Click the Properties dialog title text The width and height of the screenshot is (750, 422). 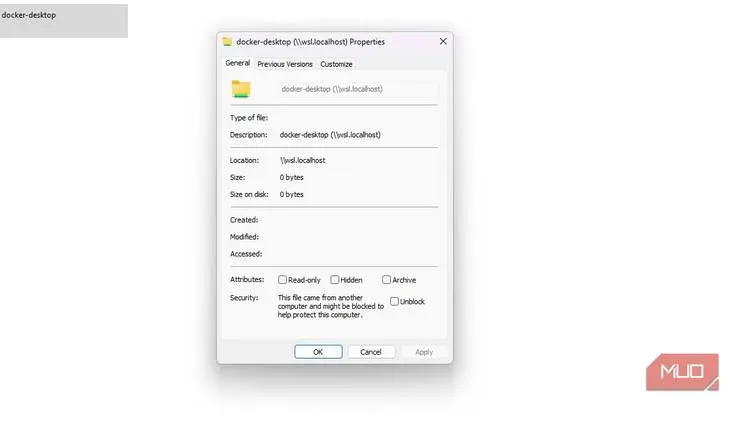[x=310, y=42]
